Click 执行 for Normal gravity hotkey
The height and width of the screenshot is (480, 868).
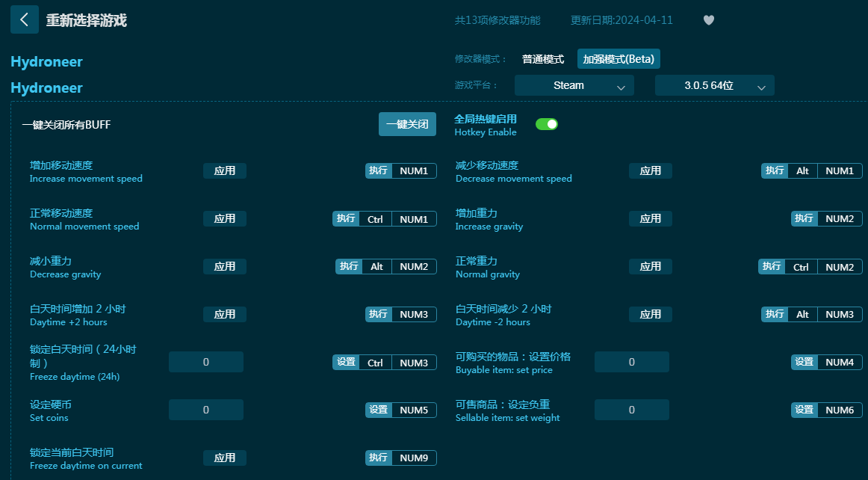tap(772, 267)
